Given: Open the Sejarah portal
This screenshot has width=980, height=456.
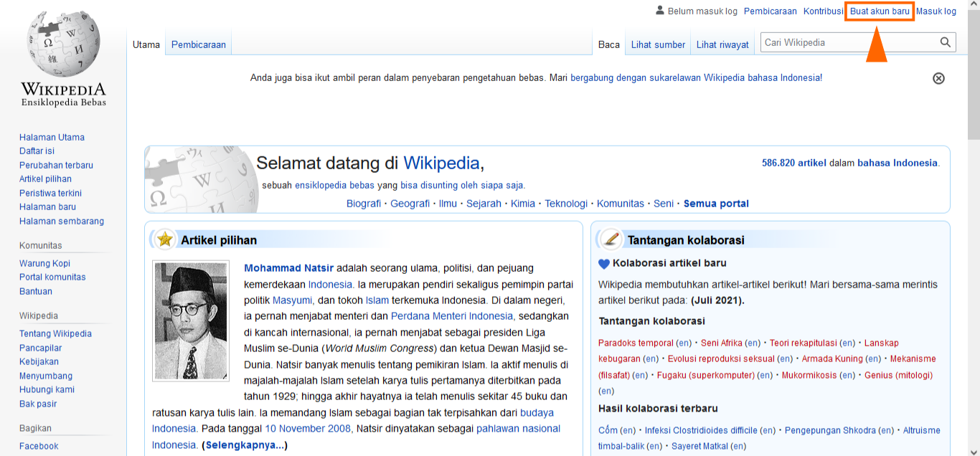Looking at the screenshot, I should point(484,204).
